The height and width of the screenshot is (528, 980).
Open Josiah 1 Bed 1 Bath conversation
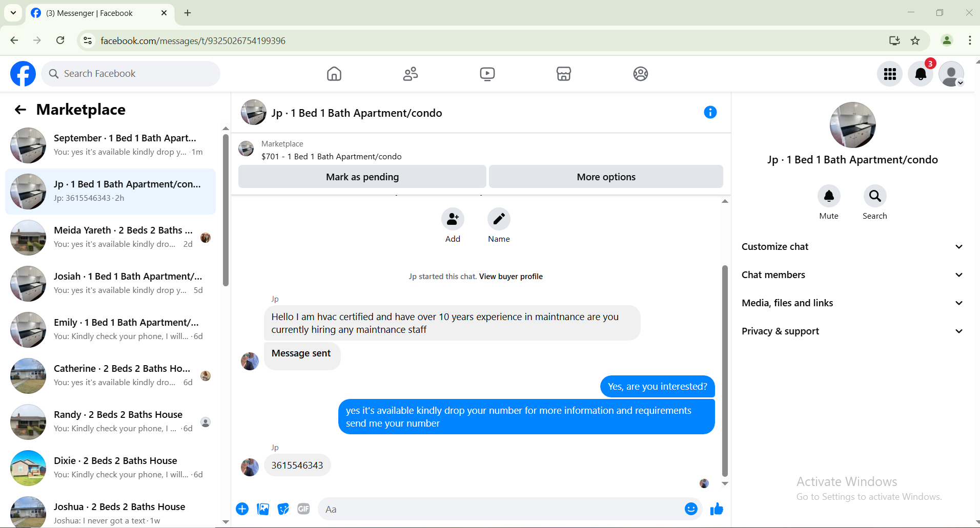[110, 284]
